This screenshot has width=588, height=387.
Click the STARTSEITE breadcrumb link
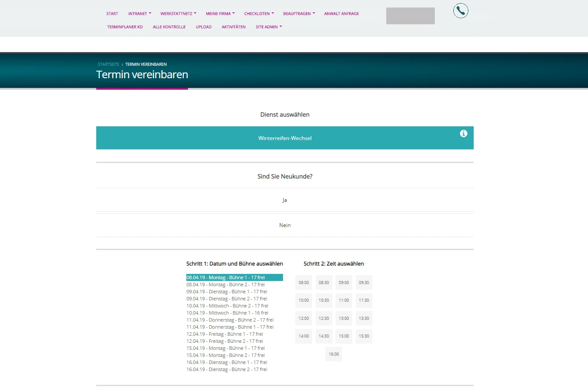pyautogui.click(x=108, y=64)
